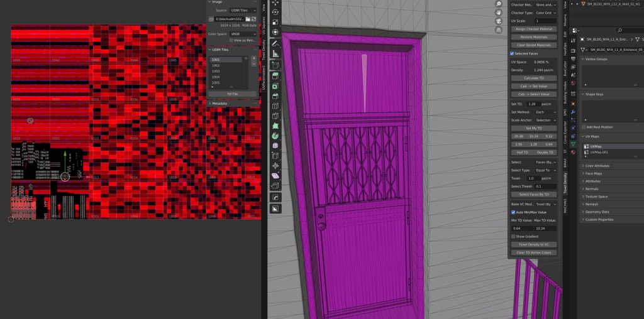Expand the Color Attributes panel
644x319 pixels.
(597, 166)
